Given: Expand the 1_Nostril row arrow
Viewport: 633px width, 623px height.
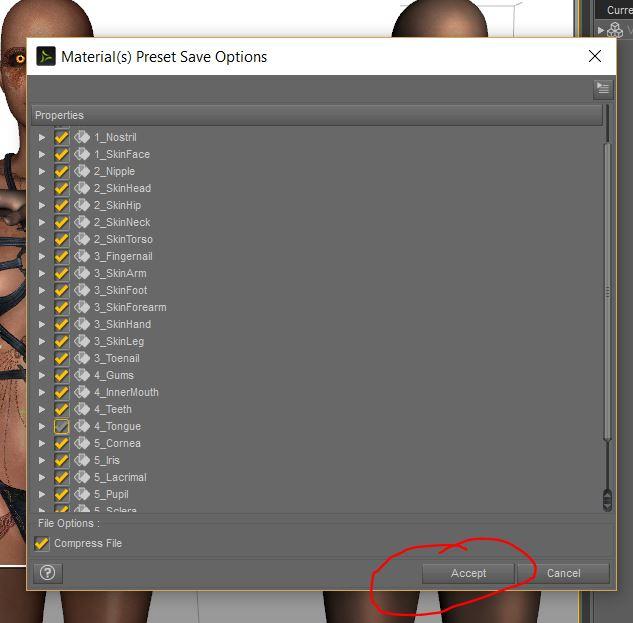Looking at the screenshot, I should tap(42, 137).
